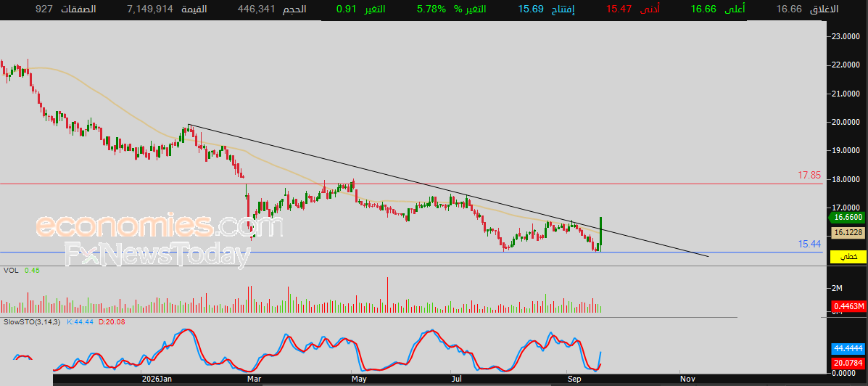Click the latest tall green candlestick
This screenshot has height=386, width=868.
601,233
